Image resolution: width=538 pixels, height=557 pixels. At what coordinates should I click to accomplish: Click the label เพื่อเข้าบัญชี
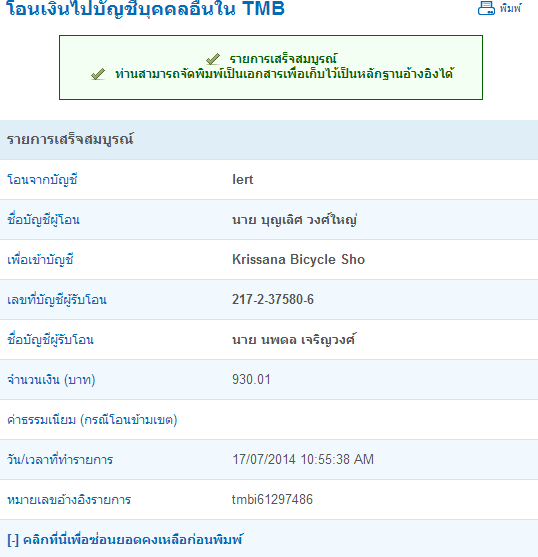click(x=40, y=259)
